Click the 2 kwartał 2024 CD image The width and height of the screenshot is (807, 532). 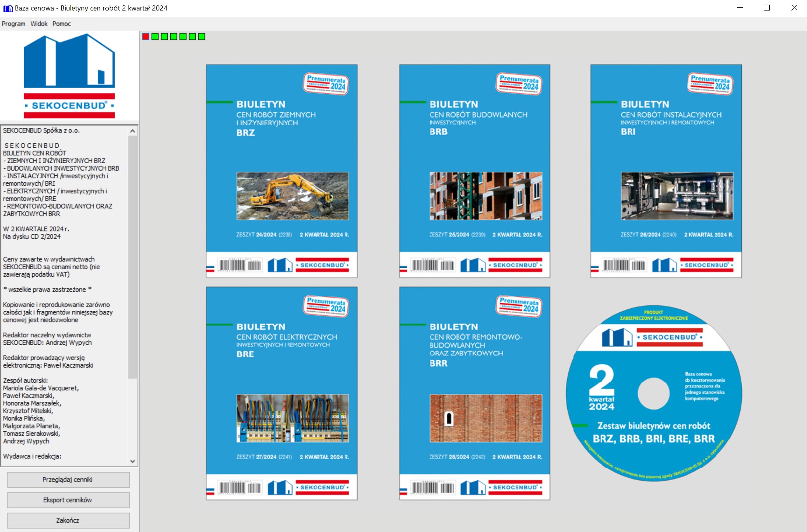point(654,393)
